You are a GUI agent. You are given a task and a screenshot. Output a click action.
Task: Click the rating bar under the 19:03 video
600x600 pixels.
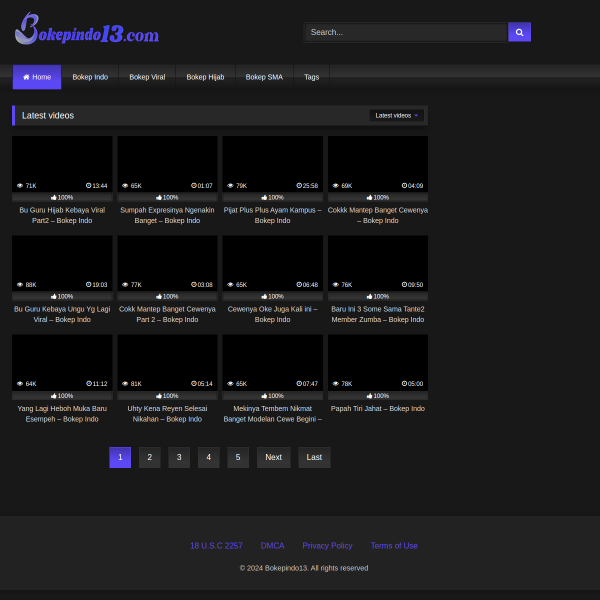coord(62,297)
